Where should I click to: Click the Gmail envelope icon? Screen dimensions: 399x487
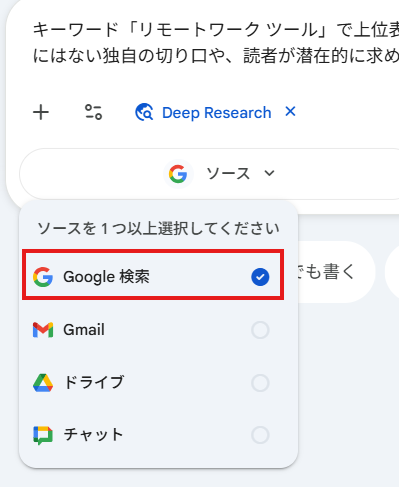click(43, 330)
